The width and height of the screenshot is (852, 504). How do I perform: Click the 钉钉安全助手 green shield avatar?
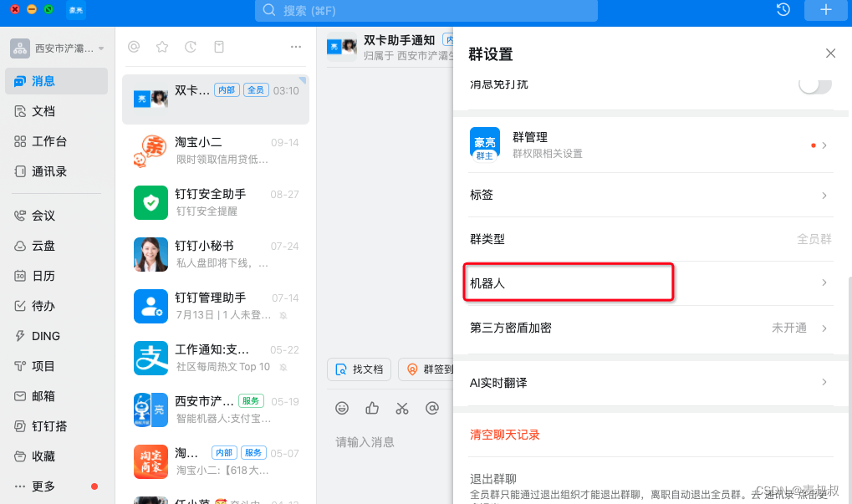pos(151,202)
